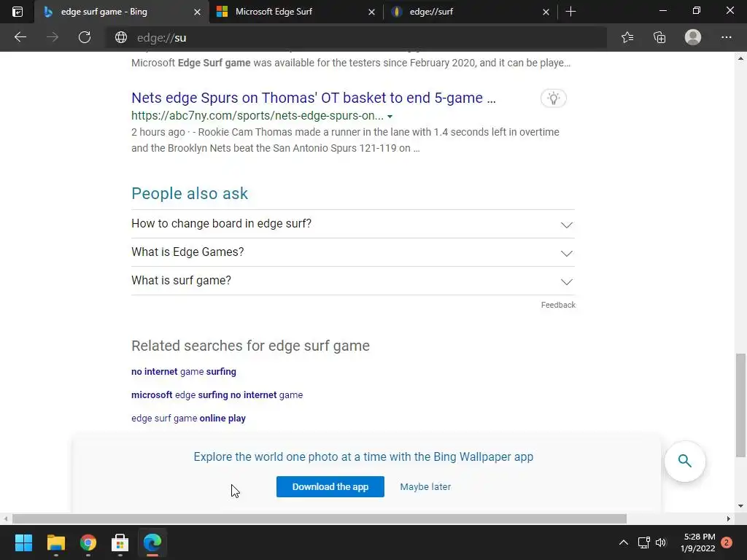The height and width of the screenshot is (560, 747).
Task: Open 'edge surf game online play' search
Action: coord(188,418)
